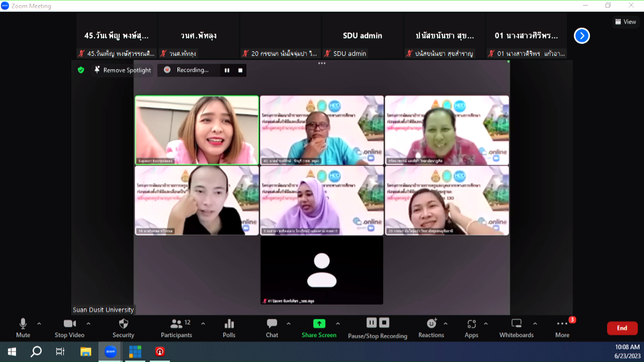
Task: Open the Apps icon
Action: pyautogui.click(x=471, y=324)
